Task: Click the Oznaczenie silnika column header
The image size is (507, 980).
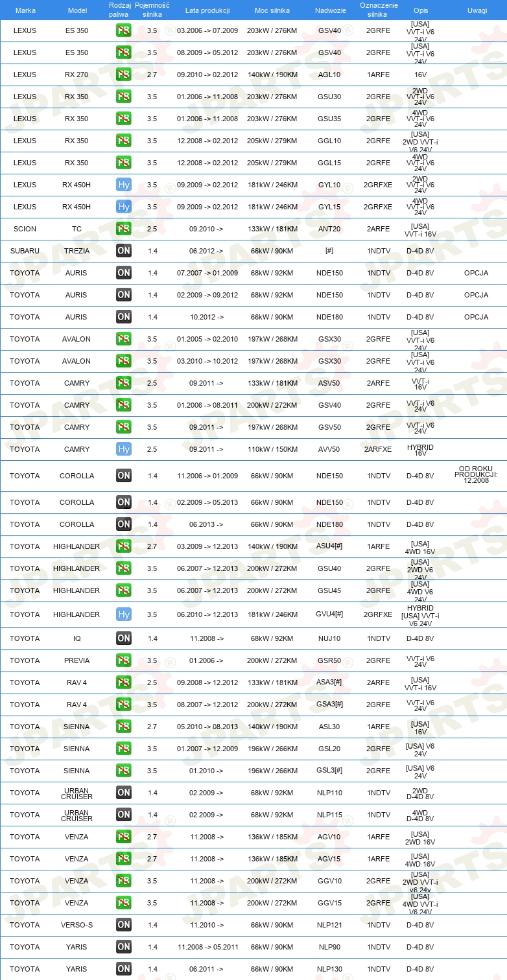Action: point(378,8)
